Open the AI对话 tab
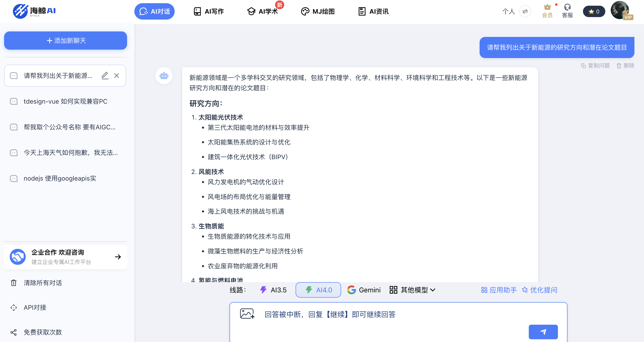Image resolution: width=644 pixels, height=342 pixels. 154,11
